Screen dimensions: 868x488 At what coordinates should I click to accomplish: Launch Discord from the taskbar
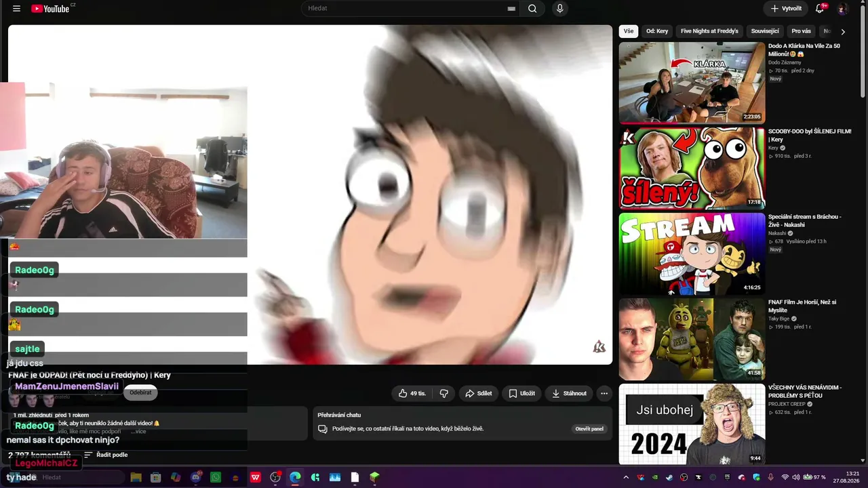pyautogui.click(x=196, y=477)
